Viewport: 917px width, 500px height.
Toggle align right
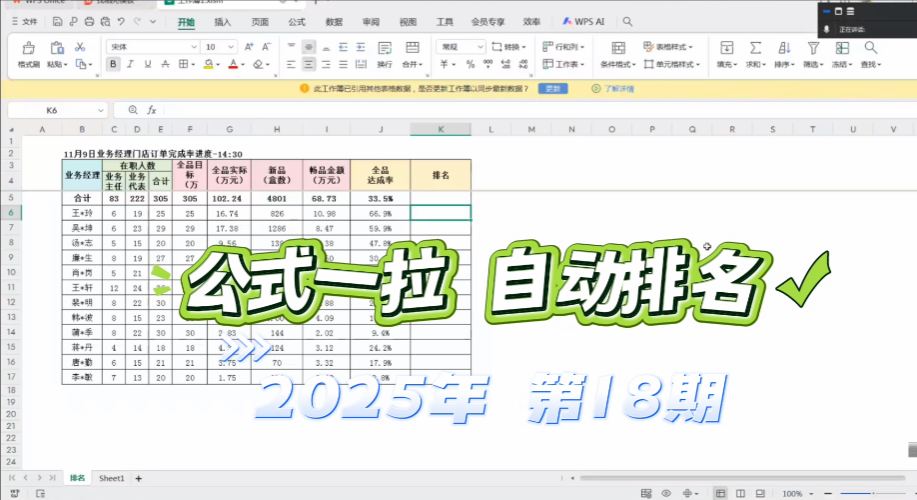click(x=326, y=64)
